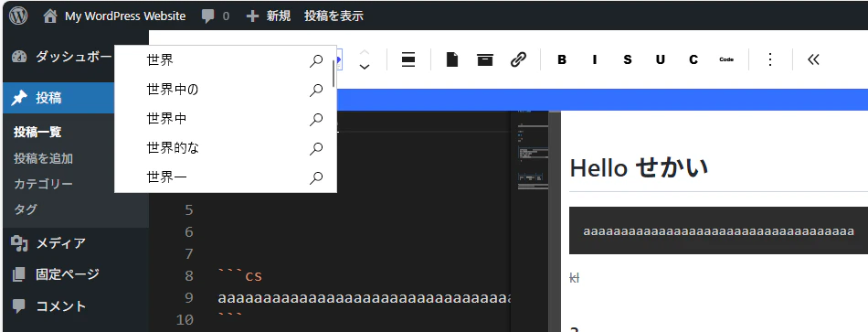Click the document page icon in toolbar
Screen dimensions: 868x332
click(452, 59)
